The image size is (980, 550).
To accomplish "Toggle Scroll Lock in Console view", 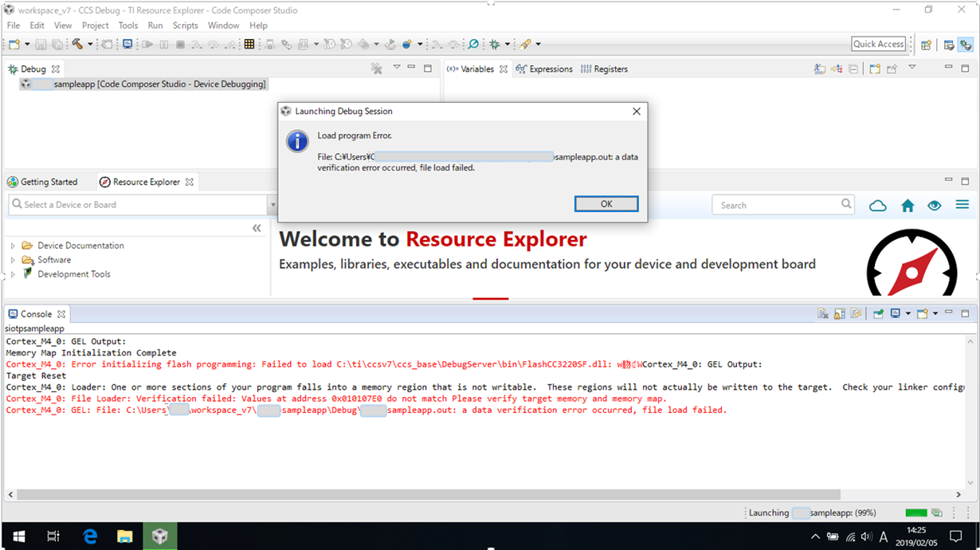I will (x=839, y=314).
